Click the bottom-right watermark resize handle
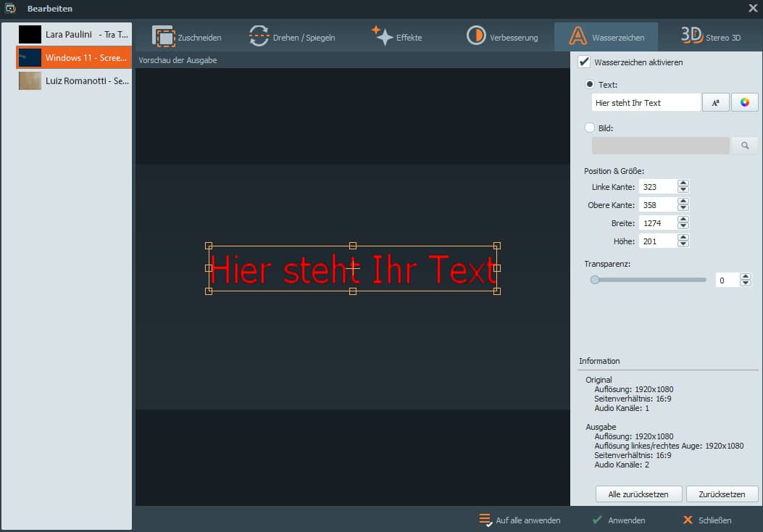Viewport: 763px width, 532px height. coord(497,291)
